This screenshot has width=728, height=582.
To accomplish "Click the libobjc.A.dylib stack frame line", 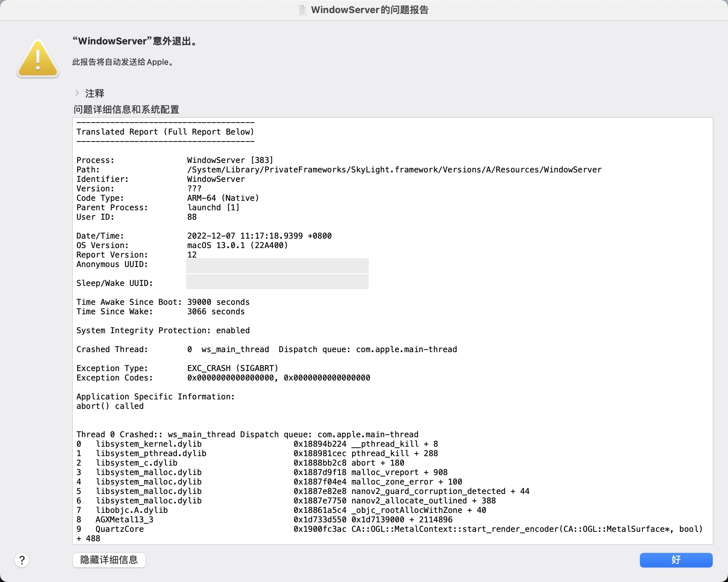I will 132,510.
